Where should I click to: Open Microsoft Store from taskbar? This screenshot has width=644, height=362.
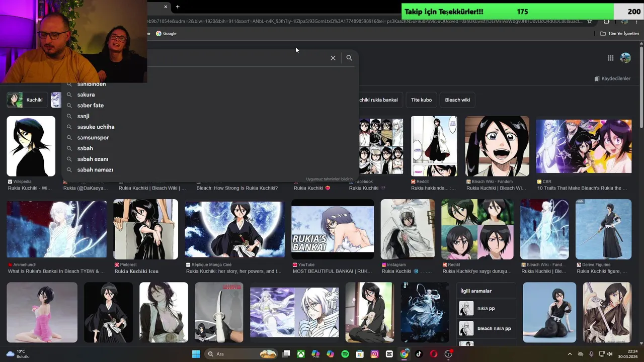[360, 354]
